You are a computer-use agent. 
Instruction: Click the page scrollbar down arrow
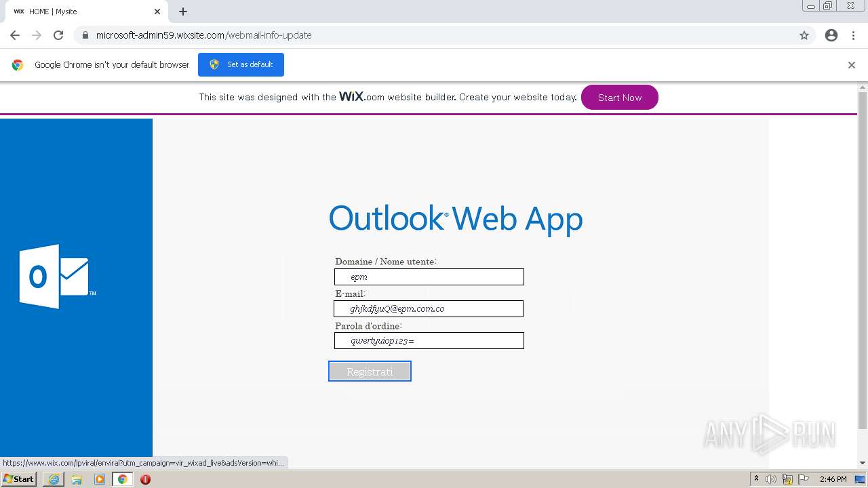(x=863, y=464)
